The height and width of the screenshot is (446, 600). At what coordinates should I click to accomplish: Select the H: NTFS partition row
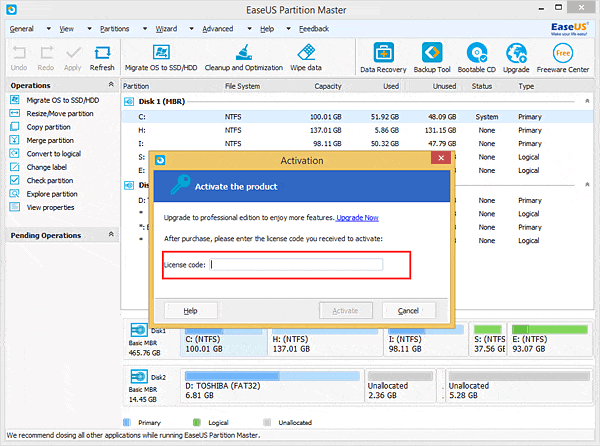(357, 130)
